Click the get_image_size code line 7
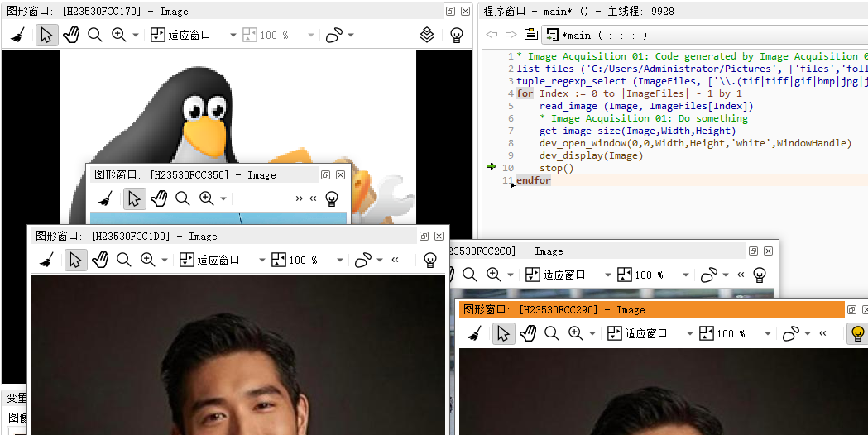 637,131
